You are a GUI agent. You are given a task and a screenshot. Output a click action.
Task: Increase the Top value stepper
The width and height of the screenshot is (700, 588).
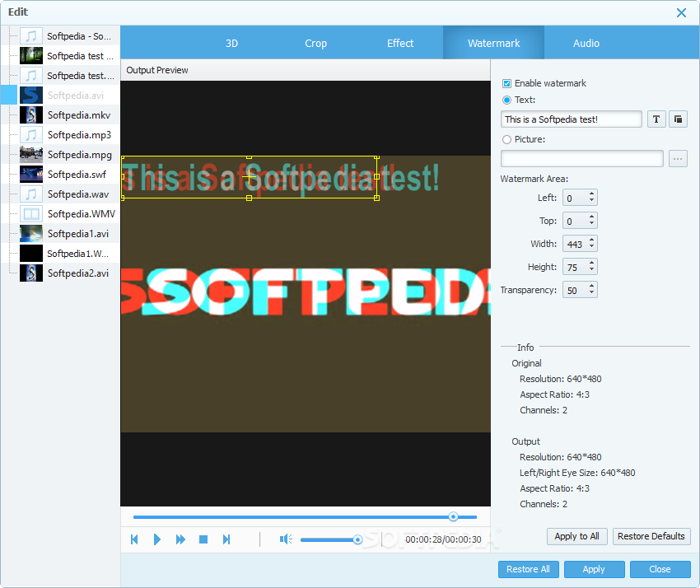pyautogui.click(x=591, y=217)
